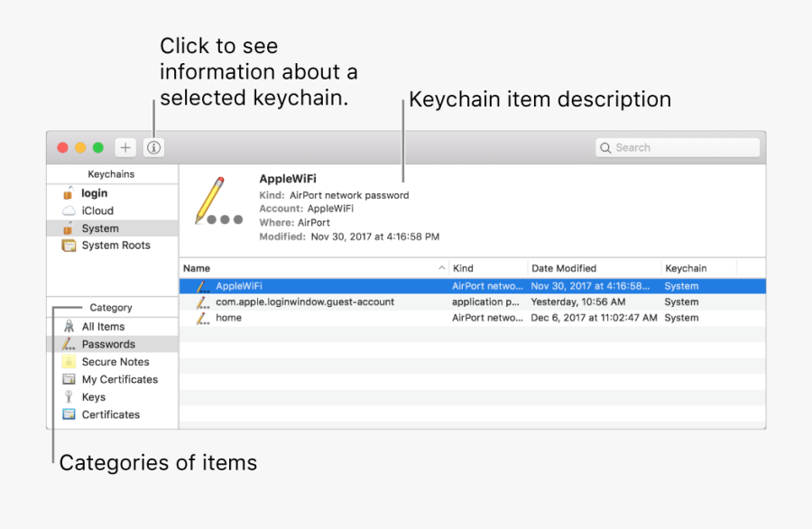Click 'Dec 6, 2017 at 11:02:47 AM' cell
Image resolution: width=812 pixels, height=529 pixels.
(x=594, y=318)
